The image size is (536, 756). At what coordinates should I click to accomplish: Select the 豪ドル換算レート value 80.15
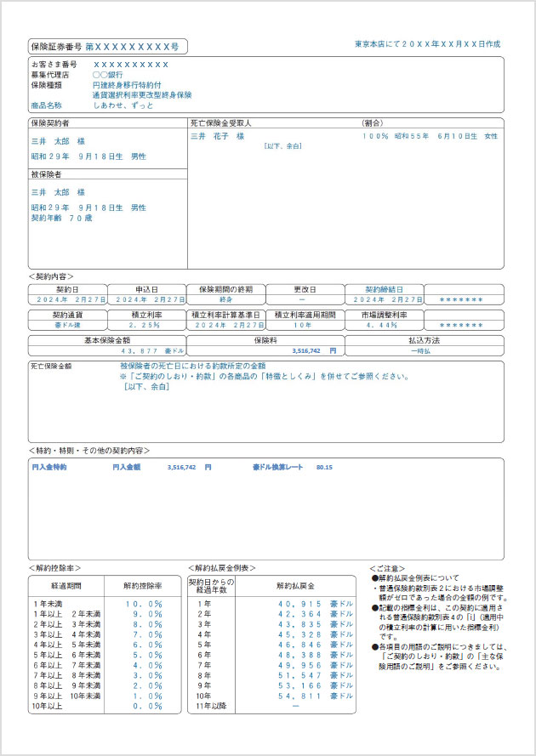[x=324, y=468]
